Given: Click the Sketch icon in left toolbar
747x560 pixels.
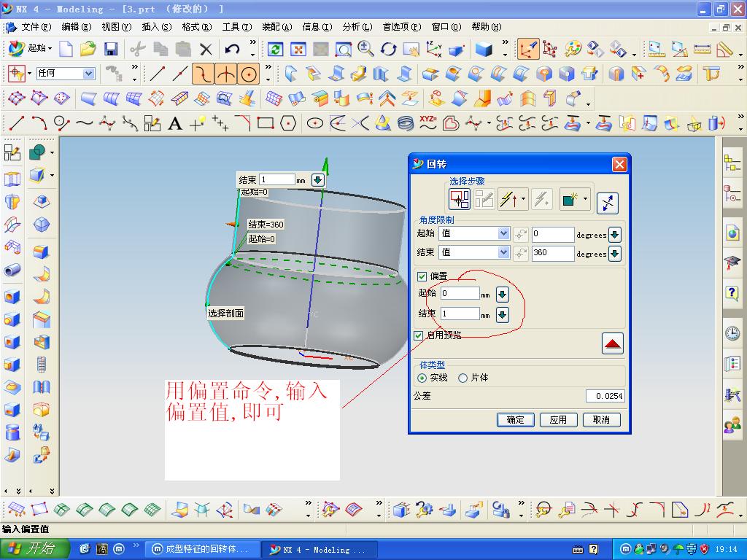Looking at the screenshot, I should 12,152.
